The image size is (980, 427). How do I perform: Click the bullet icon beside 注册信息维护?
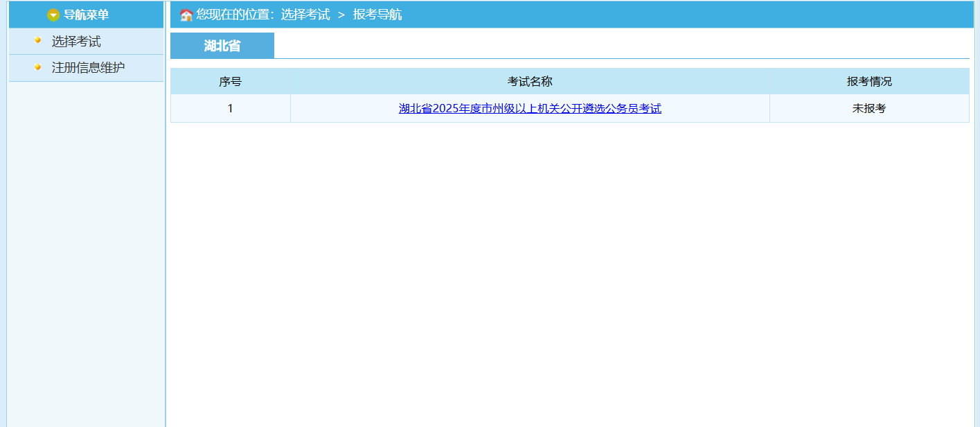tap(38, 67)
